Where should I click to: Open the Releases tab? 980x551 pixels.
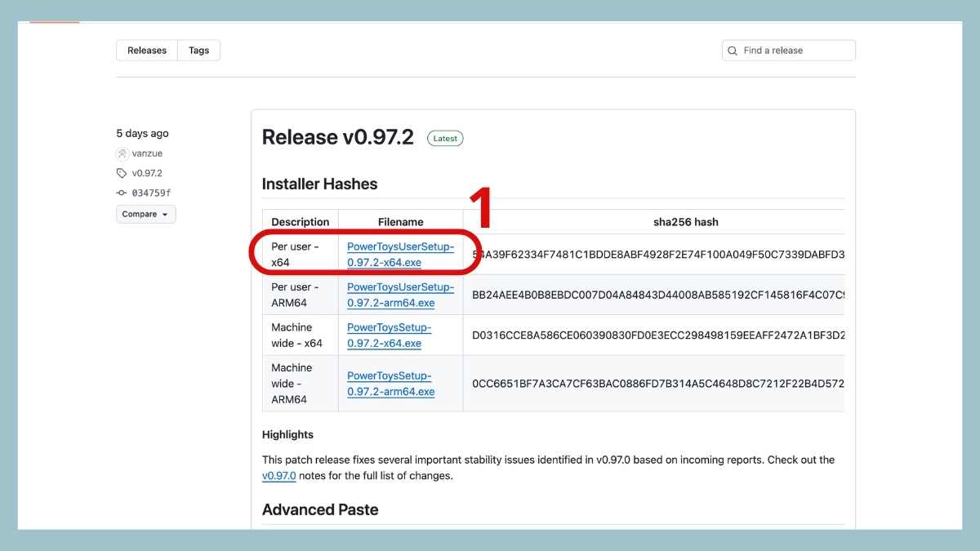coord(147,51)
